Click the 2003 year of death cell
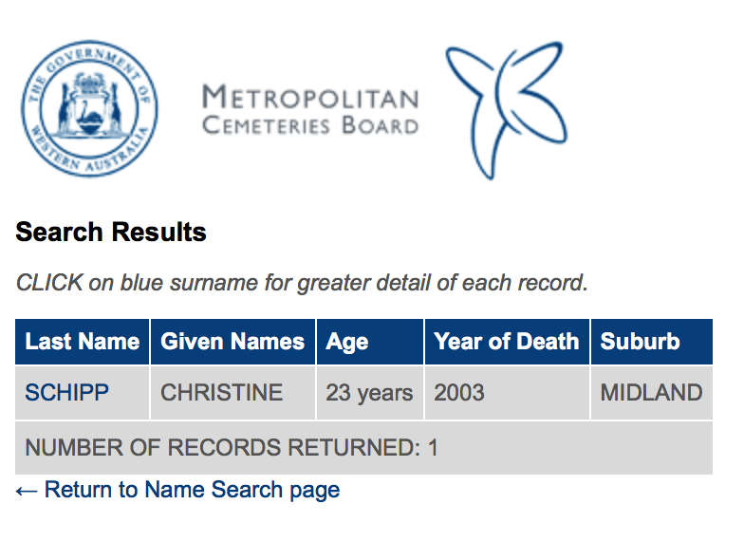The width and height of the screenshot is (744, 560). [459, 392]
